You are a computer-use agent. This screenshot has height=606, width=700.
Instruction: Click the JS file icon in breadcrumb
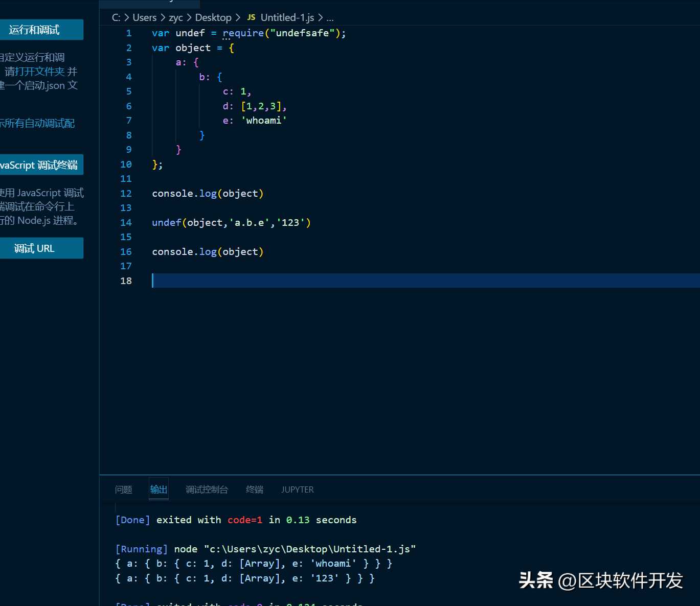pos(251,17)
